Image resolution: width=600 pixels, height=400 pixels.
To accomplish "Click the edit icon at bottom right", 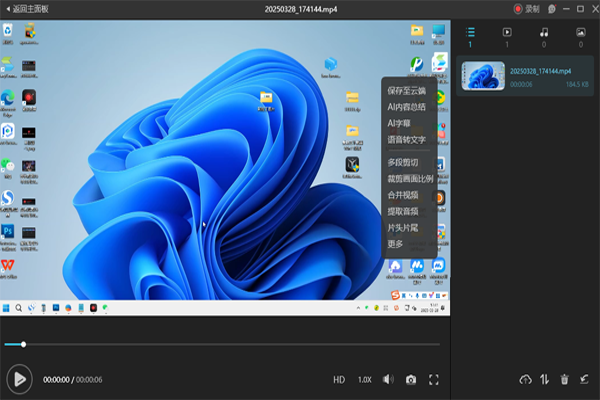I will tap(584, 379).
